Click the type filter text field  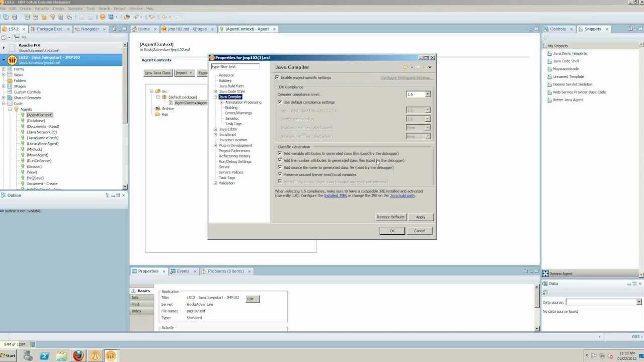(x=235, y=67)
